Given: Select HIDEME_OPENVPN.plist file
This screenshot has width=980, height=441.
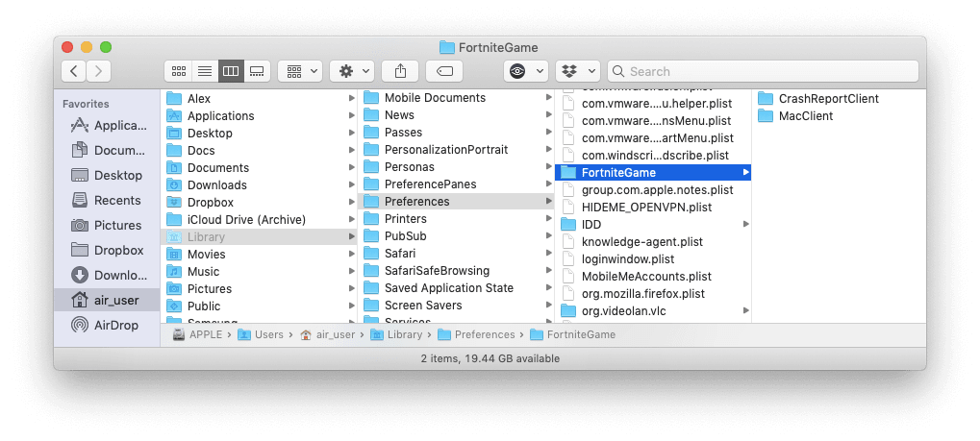Looking at the screenshot, I should pyautogui.click(x=653, y=208).
